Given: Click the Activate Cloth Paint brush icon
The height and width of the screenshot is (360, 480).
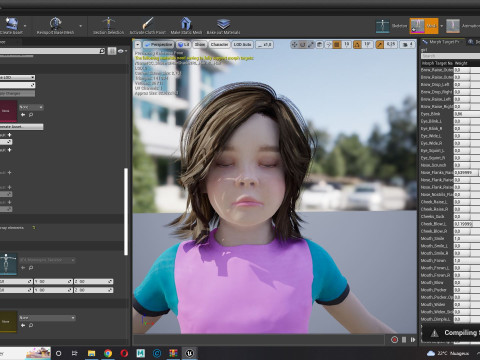Looking at the screenshot, I should (x=147, y=23).
